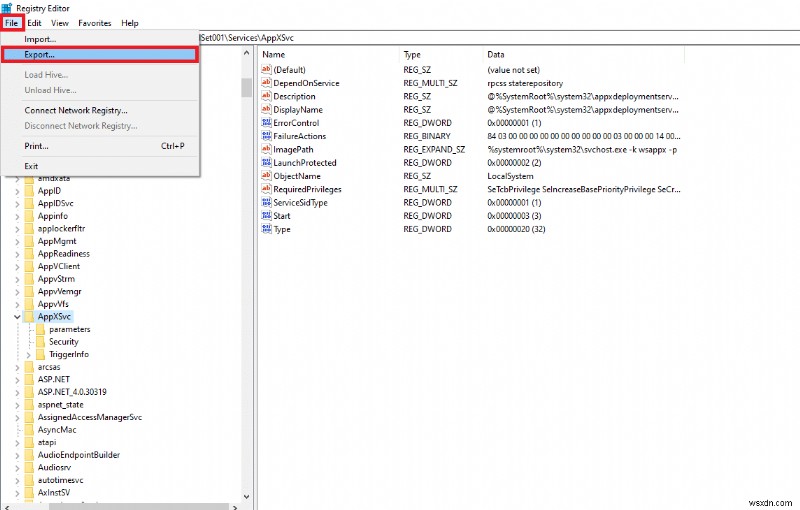Image resolution: width=800 pixels, height=510 pixels.
Task: Click the tree horizontal scroll left arrow
Action: coord(7,507)
